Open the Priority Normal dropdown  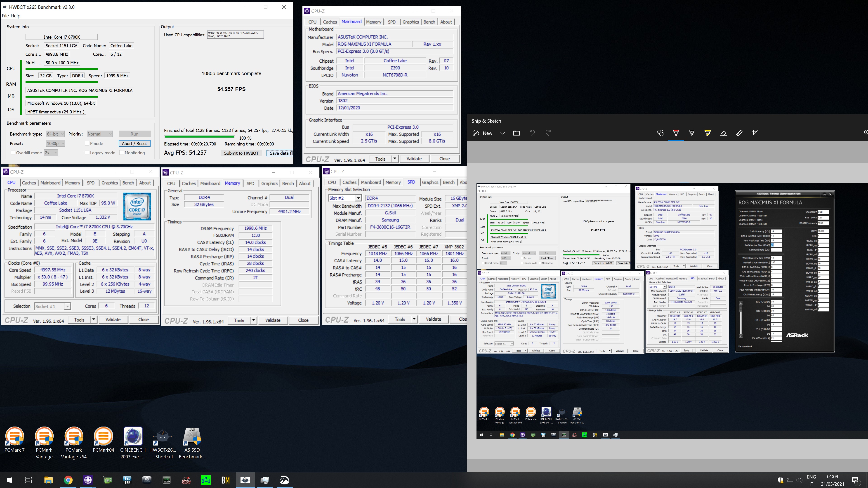pyautogui.click(x=99, y=134)
